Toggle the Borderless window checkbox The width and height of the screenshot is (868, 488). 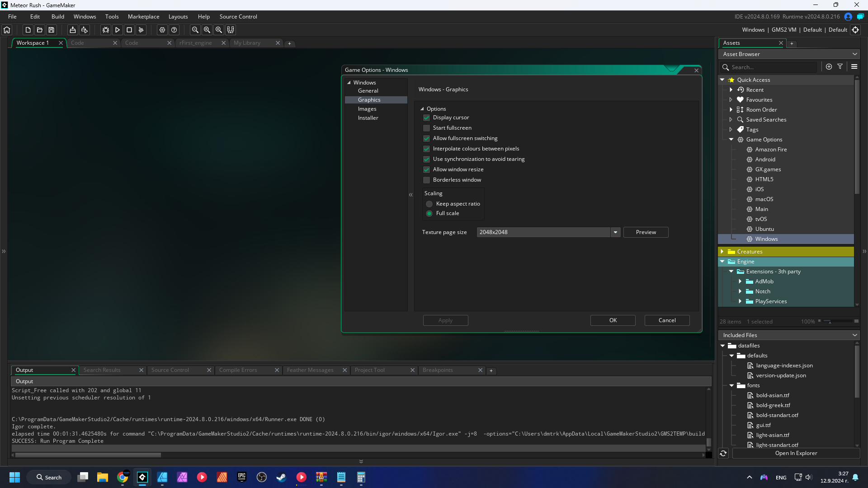[x=426, y=180]
